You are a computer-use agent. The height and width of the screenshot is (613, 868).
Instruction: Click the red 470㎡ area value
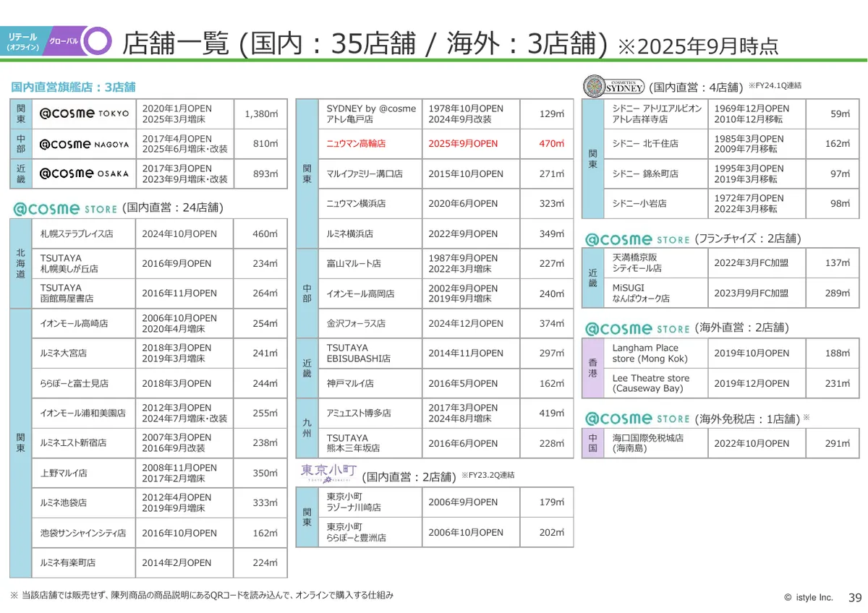[552, 144]
